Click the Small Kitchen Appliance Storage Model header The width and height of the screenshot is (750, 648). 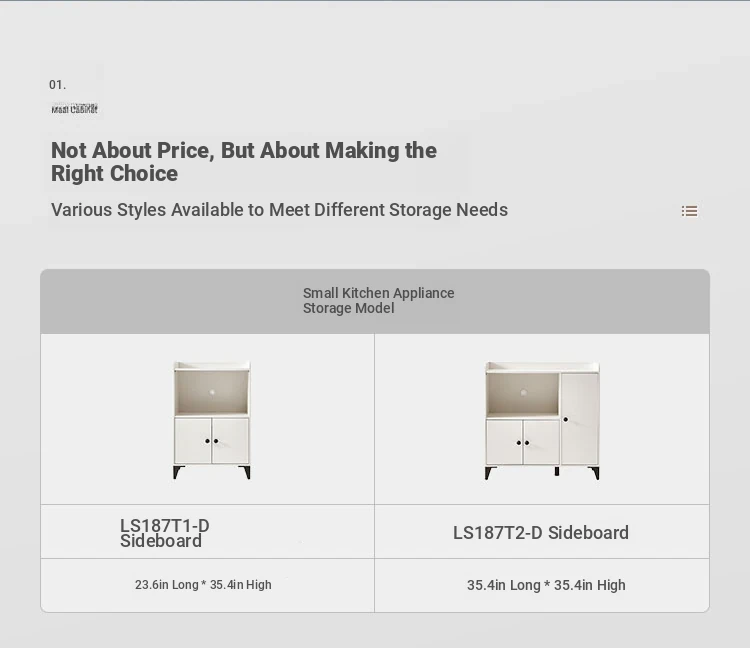click(x=378, y=301)
